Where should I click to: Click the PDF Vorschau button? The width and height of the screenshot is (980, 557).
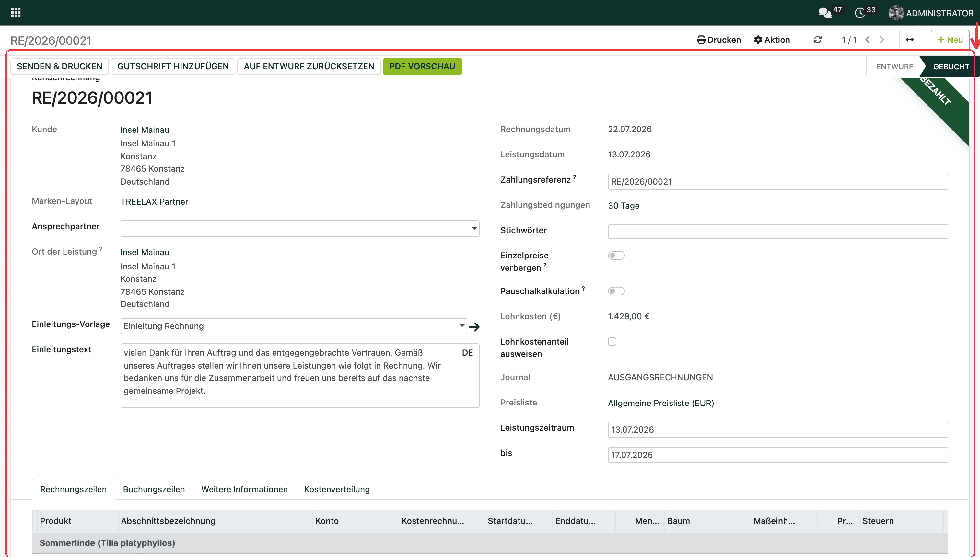422,67
